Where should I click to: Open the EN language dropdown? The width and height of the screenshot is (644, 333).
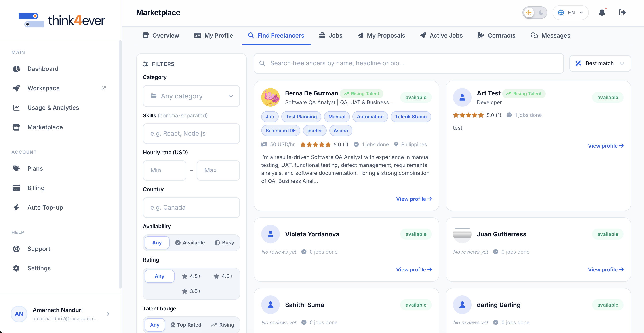tap(570, 13)
